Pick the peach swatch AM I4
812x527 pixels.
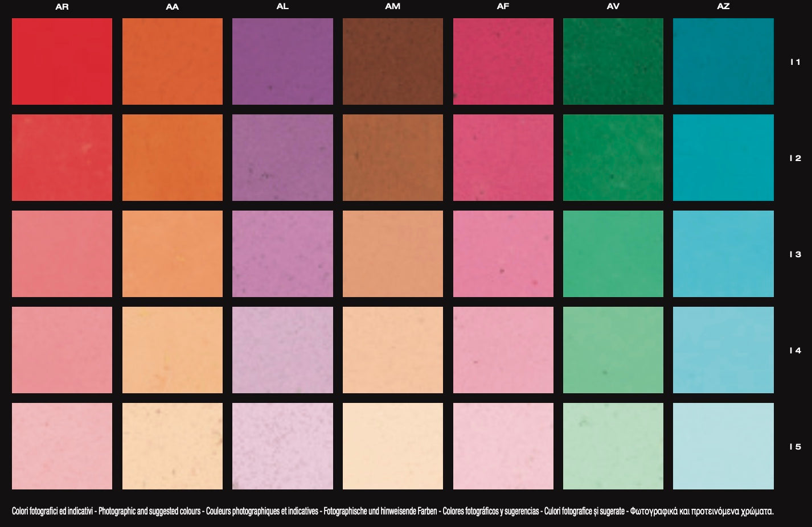pyautogui.click(x=392, y=350)
